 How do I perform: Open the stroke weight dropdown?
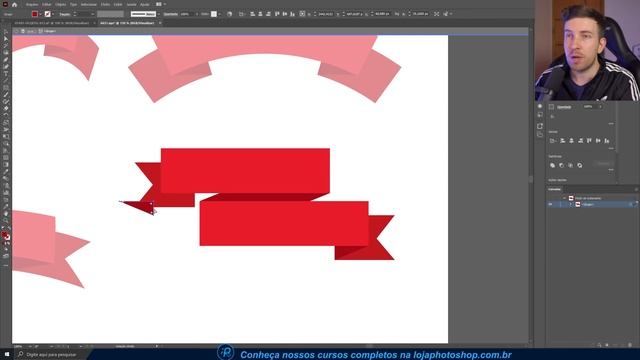(x=93, y=14)
